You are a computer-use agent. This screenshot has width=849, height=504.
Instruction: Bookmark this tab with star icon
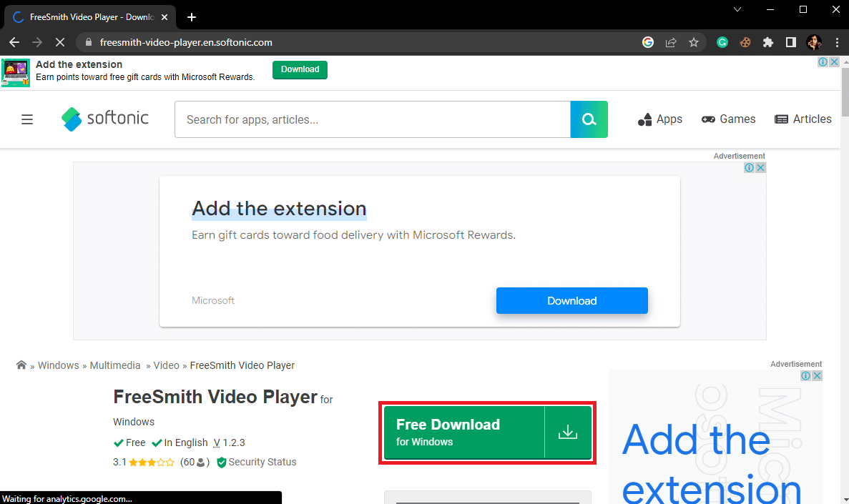(x=694, y=42)
